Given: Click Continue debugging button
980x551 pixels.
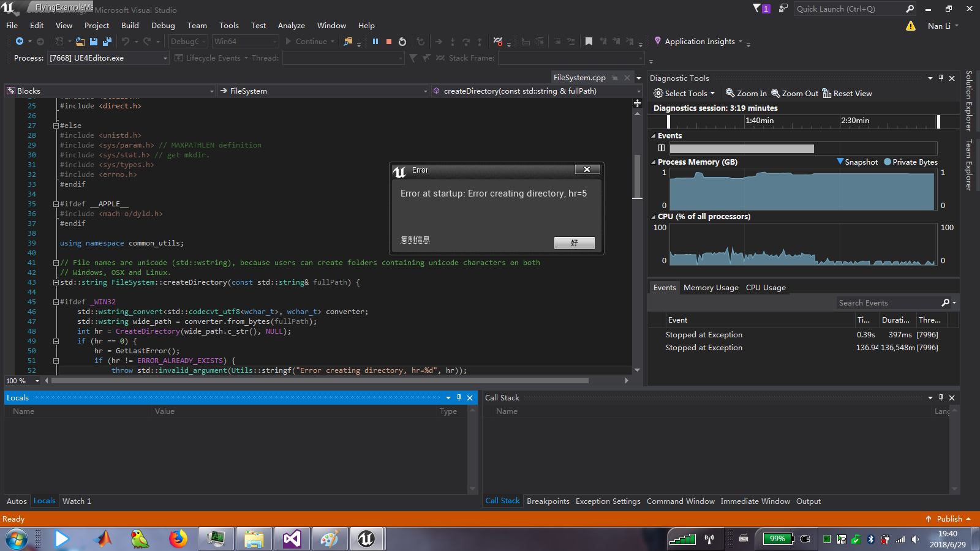Looking at the screenshot, I should pyautogui.click(x=310, y=41).
